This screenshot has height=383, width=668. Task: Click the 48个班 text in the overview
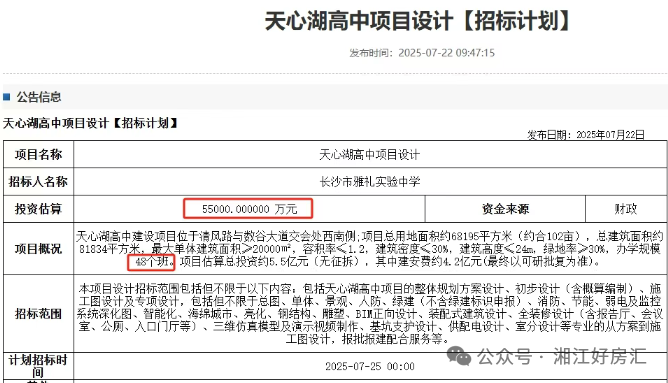click(x=152, y=262)
